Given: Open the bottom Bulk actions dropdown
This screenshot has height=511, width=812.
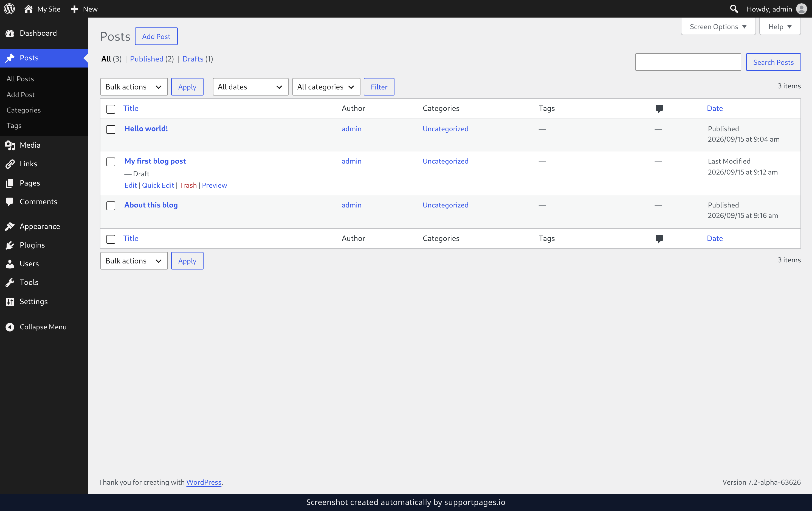Looking at the screenshot, I should (134, 261).
